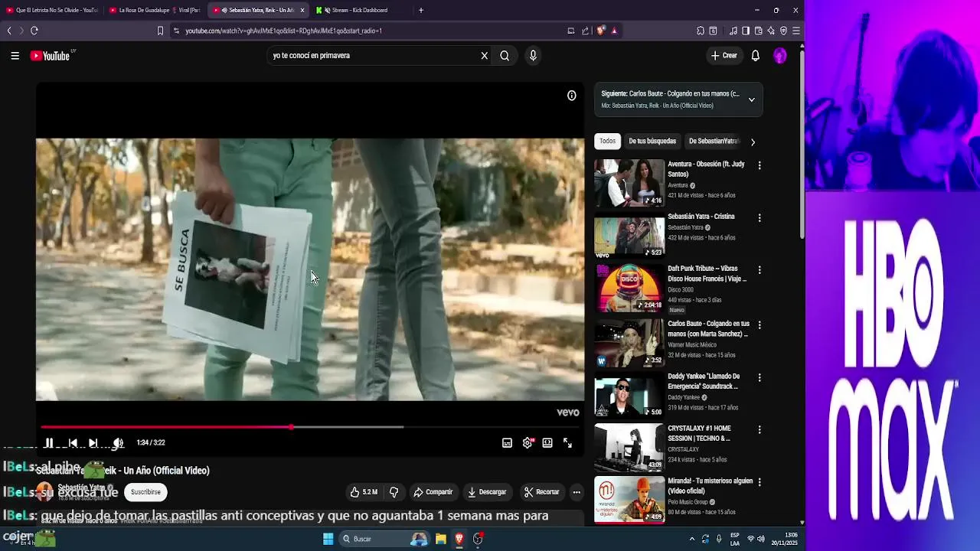This screenshot has width=980, height=551.
Task: Select the De Sebastián Yatra chip
Action: 713,142
